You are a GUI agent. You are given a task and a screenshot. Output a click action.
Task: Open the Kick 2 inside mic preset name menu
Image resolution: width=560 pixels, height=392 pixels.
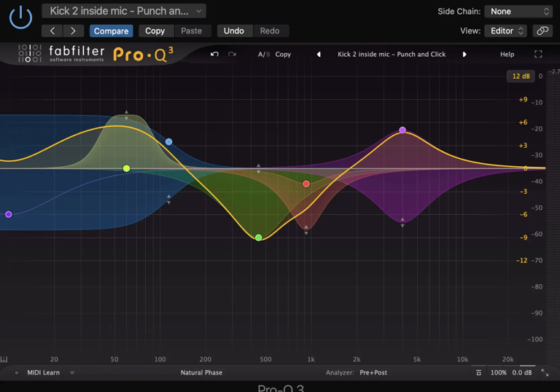coord(392,54)
